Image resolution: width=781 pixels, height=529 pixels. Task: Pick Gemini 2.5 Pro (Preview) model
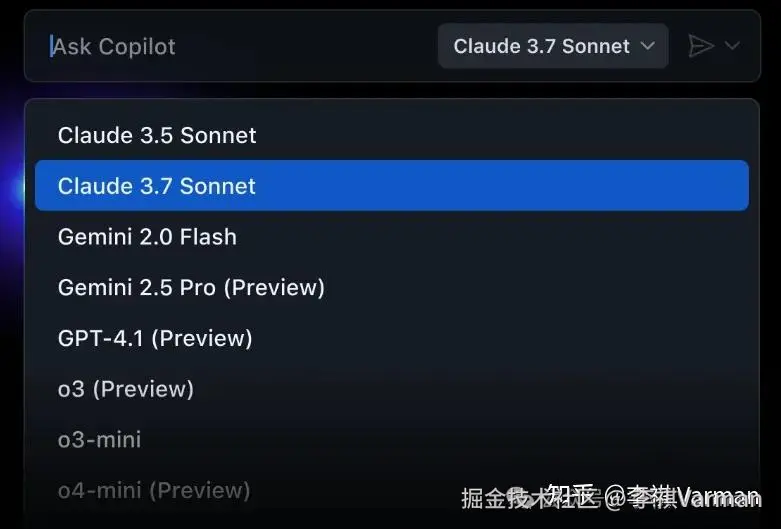pos(191,288)
